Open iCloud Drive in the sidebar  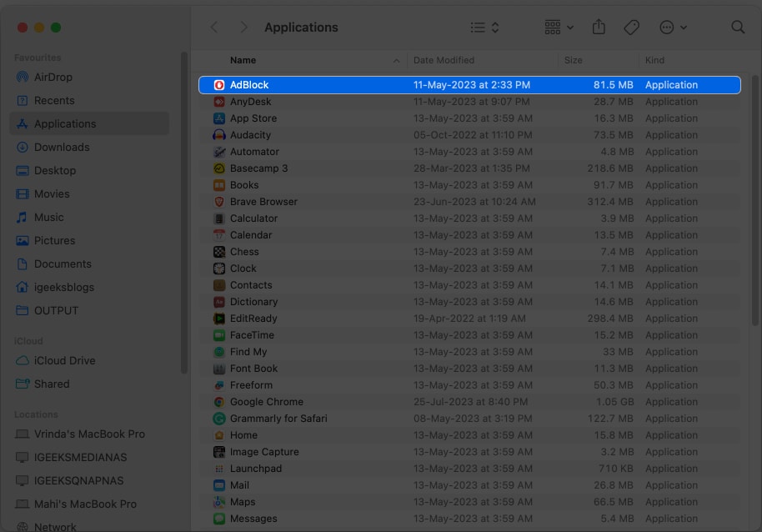click(89, 360)
